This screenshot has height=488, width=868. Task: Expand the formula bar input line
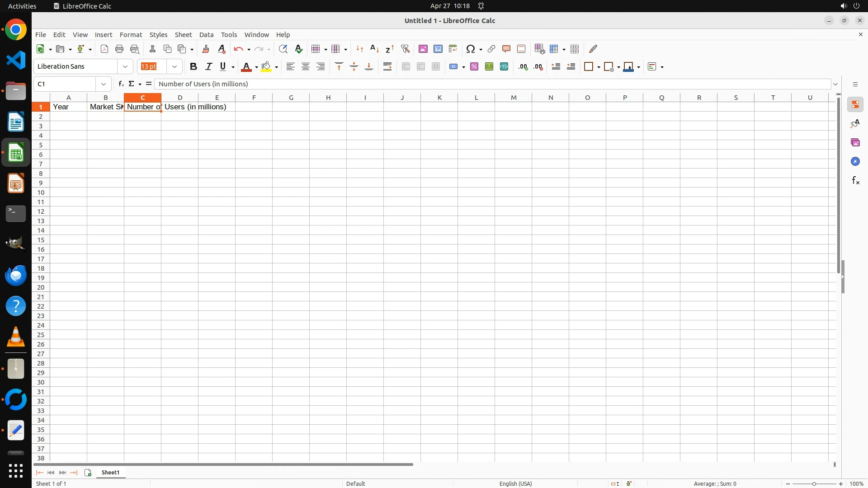[x=835, y=84]
